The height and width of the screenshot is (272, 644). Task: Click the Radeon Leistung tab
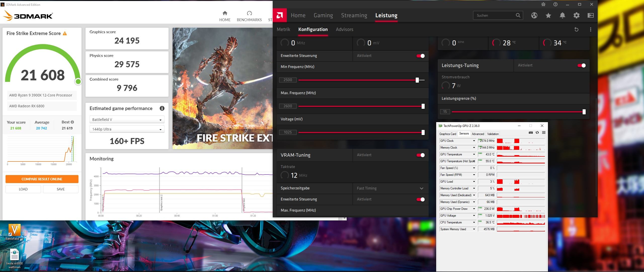coord(386,15)
